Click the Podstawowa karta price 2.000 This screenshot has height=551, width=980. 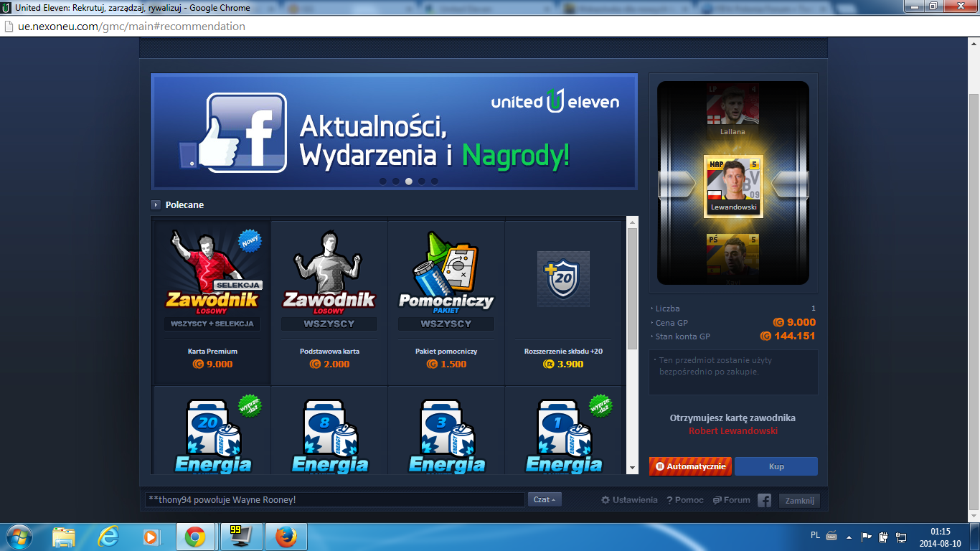click(x=329, y=364)
